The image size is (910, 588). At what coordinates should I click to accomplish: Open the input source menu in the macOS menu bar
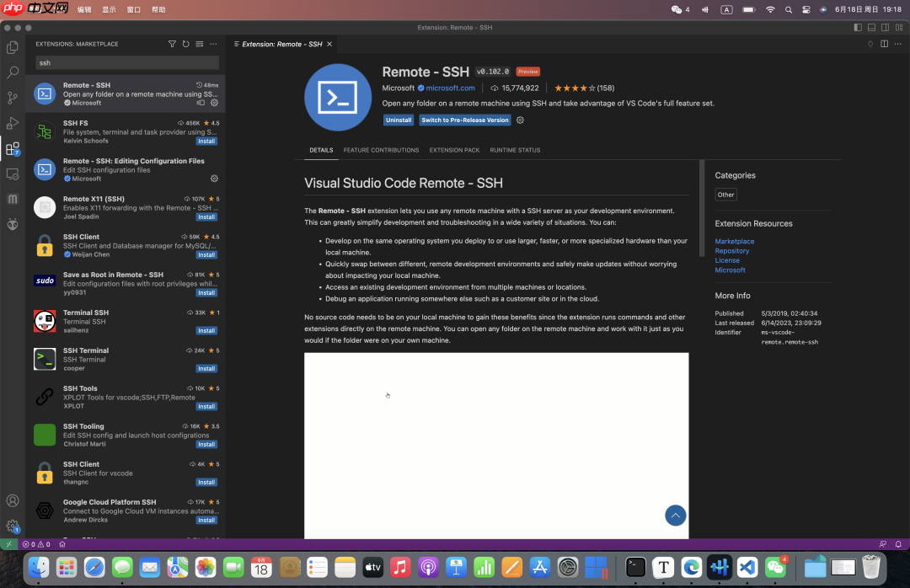(726, 10)
